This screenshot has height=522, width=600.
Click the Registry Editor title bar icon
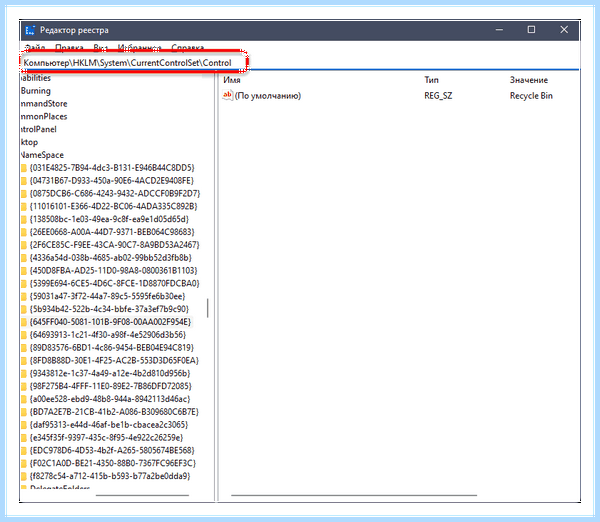pyautogui.click(x=30, y=30)
